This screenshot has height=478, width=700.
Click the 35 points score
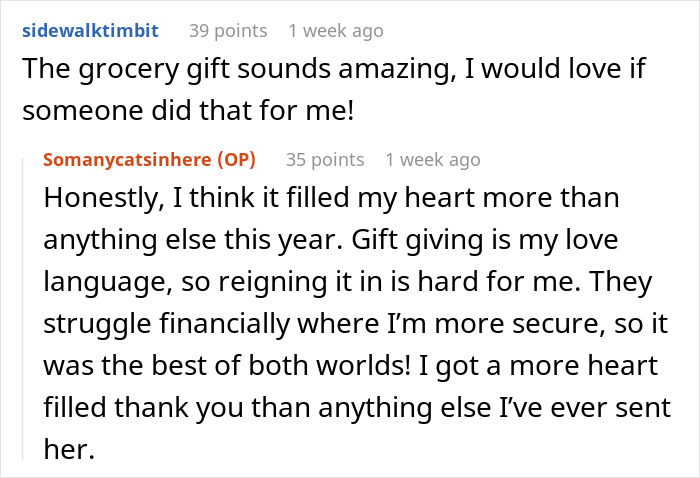point(324,159)
